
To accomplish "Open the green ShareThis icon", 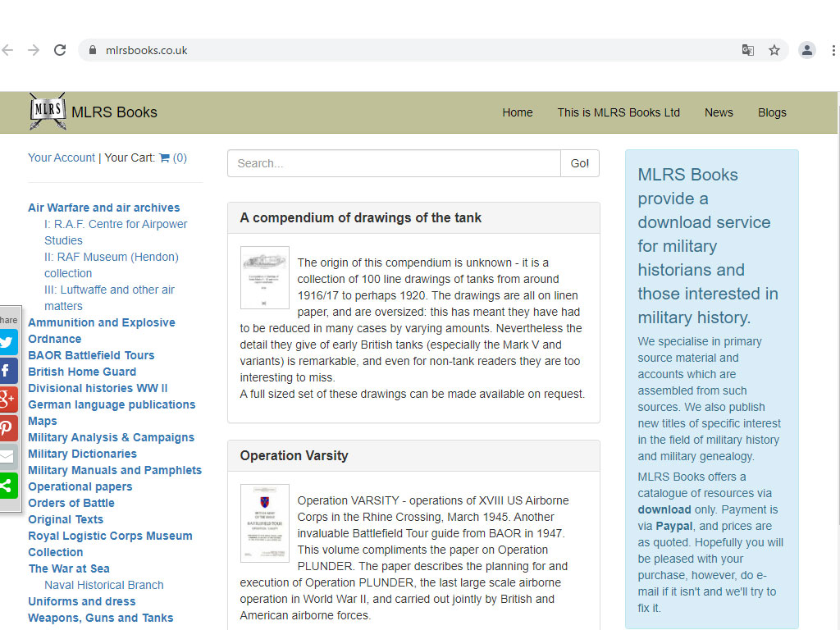I will coord(7,485).
